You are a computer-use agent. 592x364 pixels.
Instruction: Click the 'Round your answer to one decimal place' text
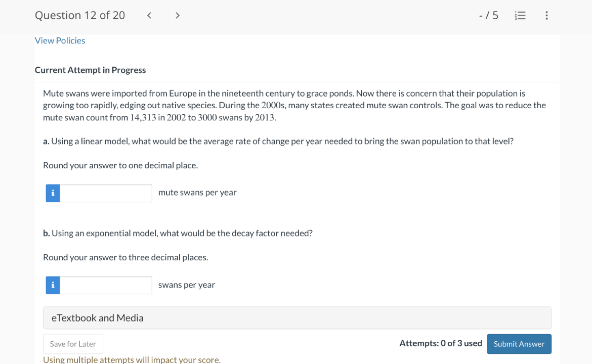pos(120,166)
